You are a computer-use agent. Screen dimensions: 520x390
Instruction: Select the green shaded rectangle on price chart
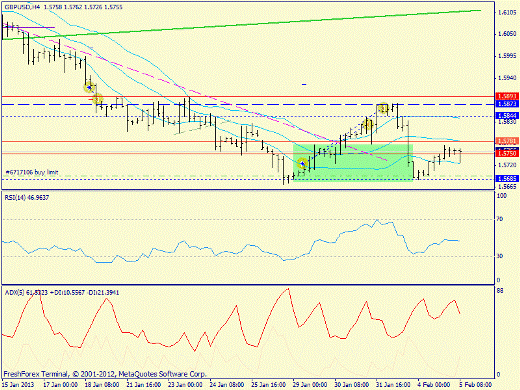coord(353,163)
